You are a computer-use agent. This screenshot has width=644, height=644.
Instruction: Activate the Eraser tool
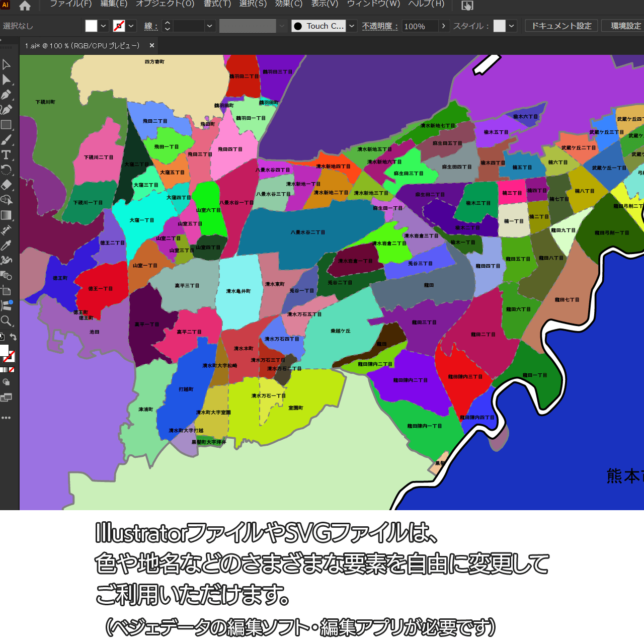click(7, 185)
